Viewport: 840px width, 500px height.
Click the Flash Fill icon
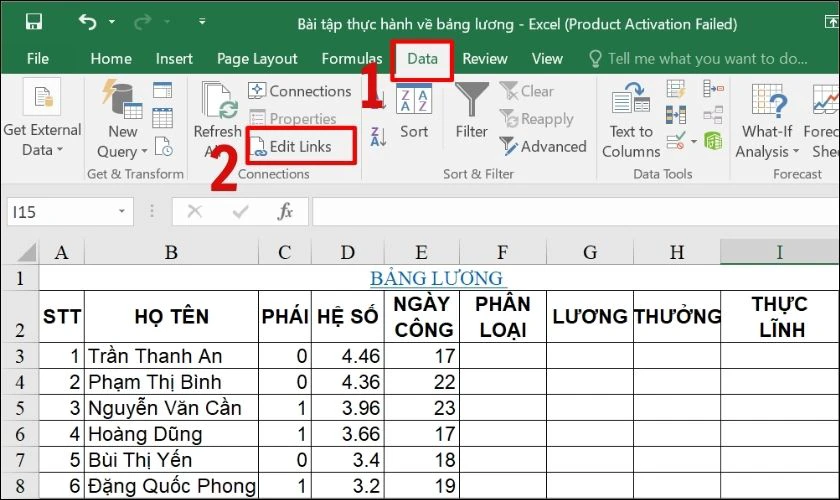tap(676, 89)
